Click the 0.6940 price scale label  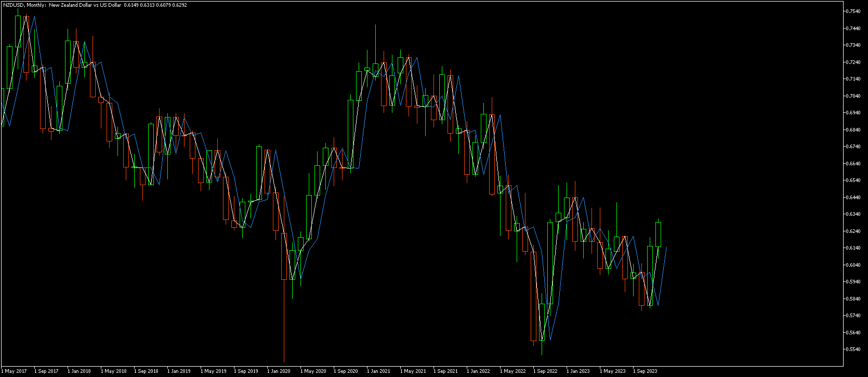pyautogui.click(x=853, y=113)
